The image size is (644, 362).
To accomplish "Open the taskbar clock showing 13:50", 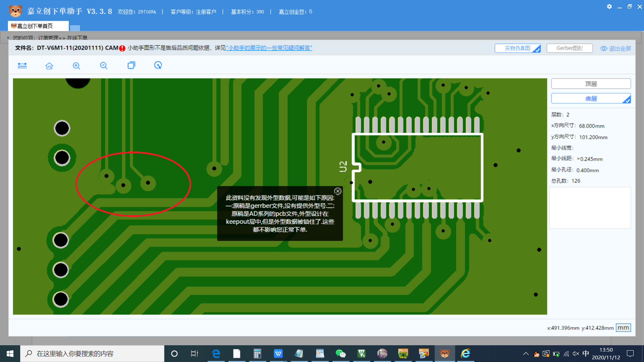I will [606, 354].
